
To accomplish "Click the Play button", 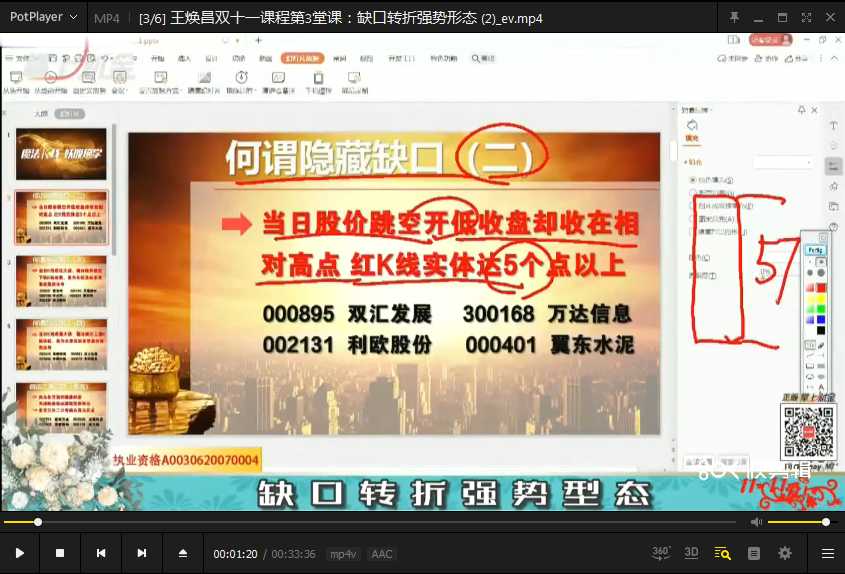I will tap(19, 553).
